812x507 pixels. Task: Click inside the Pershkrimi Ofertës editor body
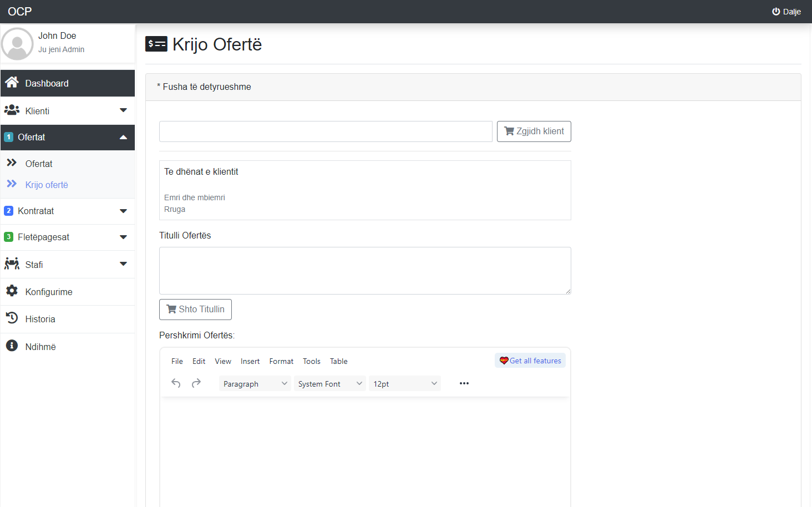click(x=365, y=452)
